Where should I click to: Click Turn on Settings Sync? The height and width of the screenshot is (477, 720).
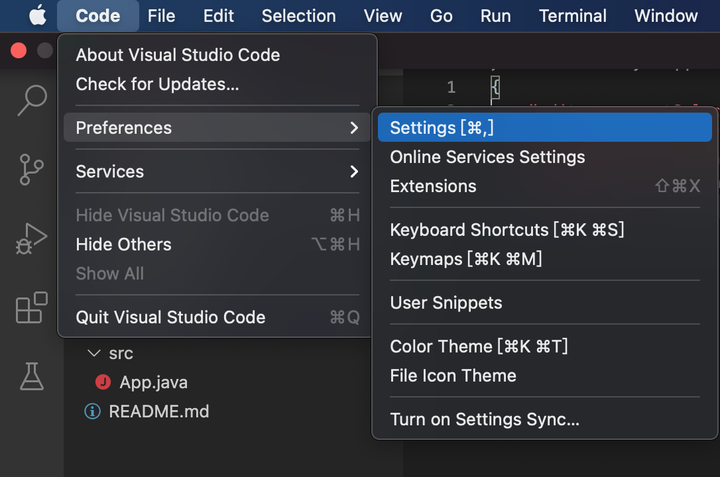(484, 420)
